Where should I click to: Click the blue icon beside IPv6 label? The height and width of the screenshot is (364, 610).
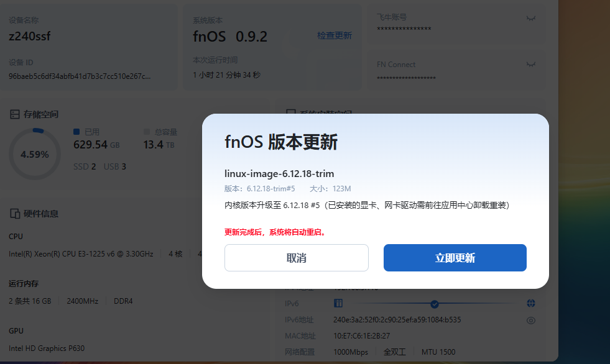pyautogui.click(x=338, y=303)
